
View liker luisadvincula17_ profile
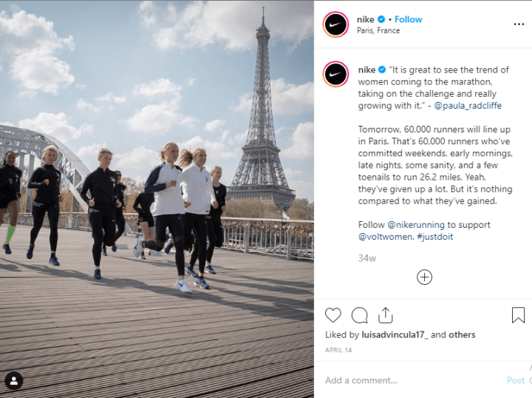[395, 335]
